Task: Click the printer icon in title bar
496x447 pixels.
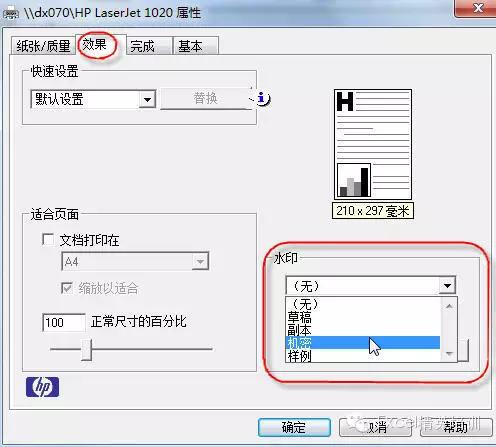Action: pyautogui.click(x=10, y=14)
